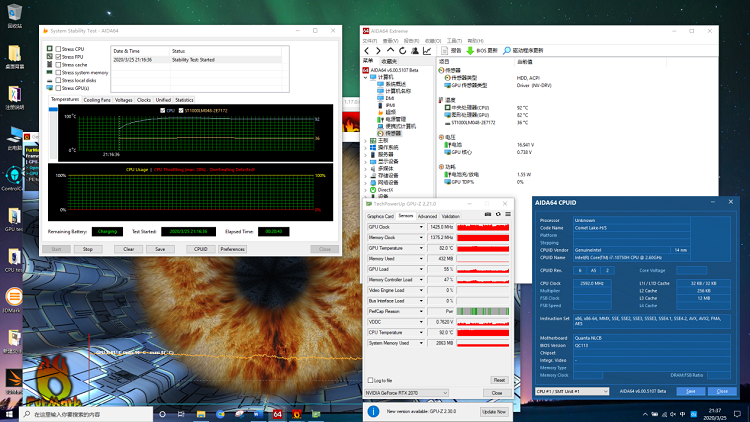This screenshot has width=750, height=422.
Task: Click the Windows search box on taskbar
Action: [x=86, y=414]
